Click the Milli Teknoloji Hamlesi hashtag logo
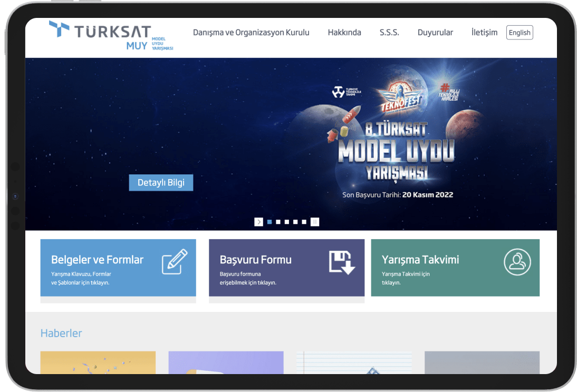The height and width of the screenshot is (392, 577). tap(449, 93)
